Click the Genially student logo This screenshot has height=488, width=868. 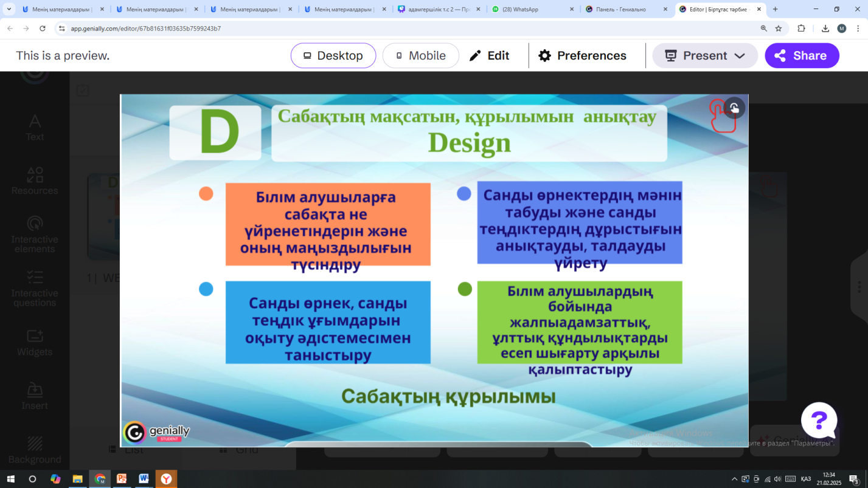(156, 432)
